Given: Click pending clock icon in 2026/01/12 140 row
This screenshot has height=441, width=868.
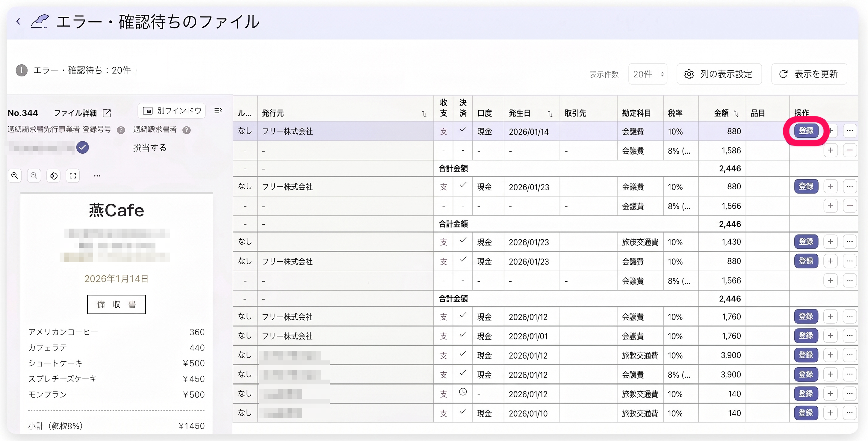Looking at the screenshot, I should point(463,392).
